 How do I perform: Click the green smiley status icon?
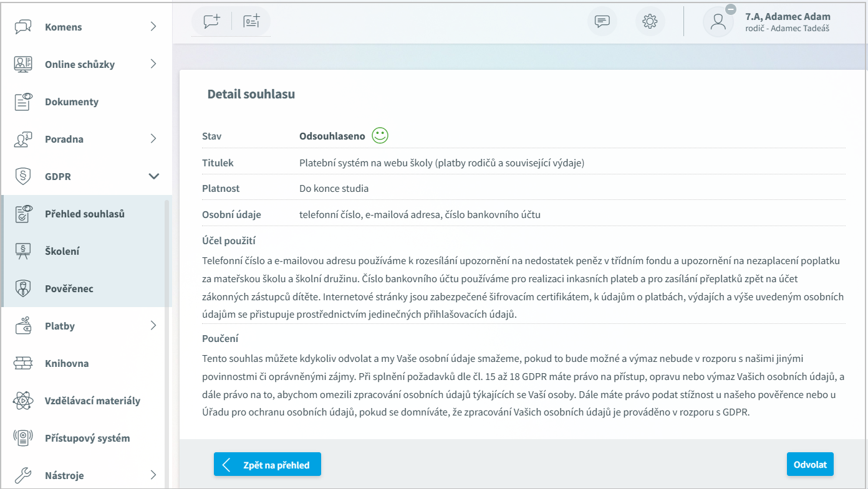tap(380, 136)
